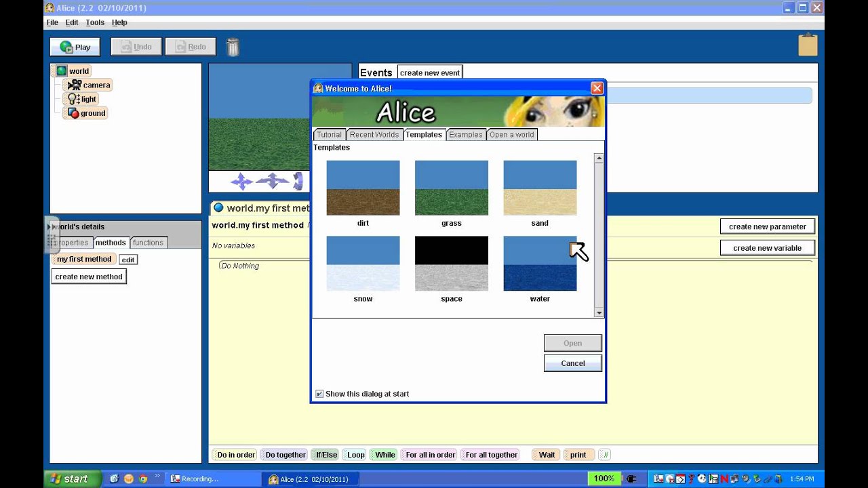Click the create new variable button
868x488 pixels.
768,248
